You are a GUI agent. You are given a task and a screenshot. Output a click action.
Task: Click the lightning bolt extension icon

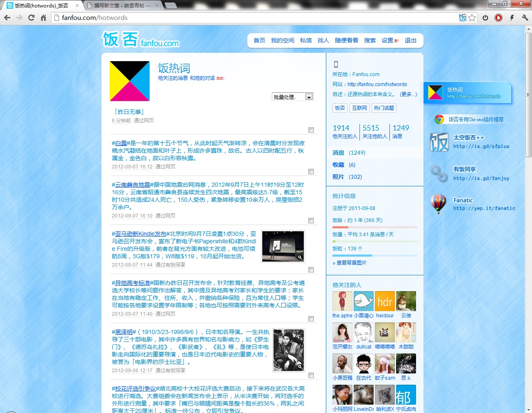[512, 17]
